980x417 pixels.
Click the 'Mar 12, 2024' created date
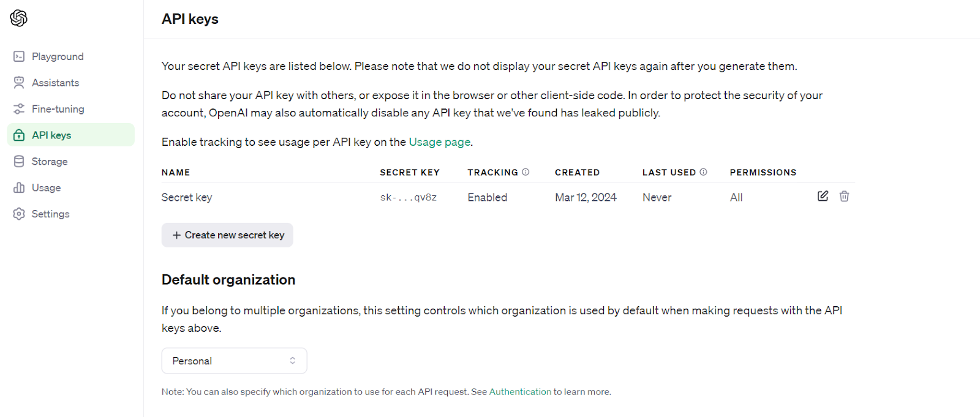pyautogui.click(x=586, y=197)
